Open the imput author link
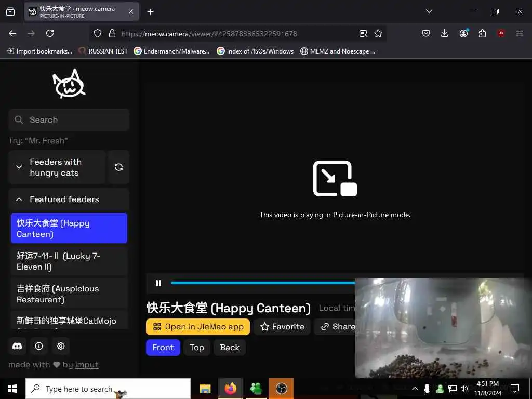 tap(87, 365)
